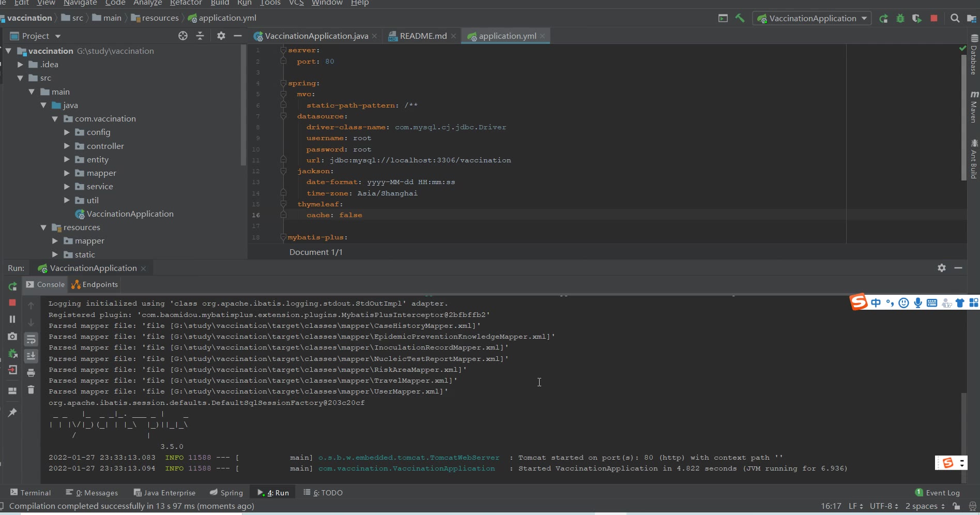
Task: Clear all console output with trash icon
Action: 31,389
